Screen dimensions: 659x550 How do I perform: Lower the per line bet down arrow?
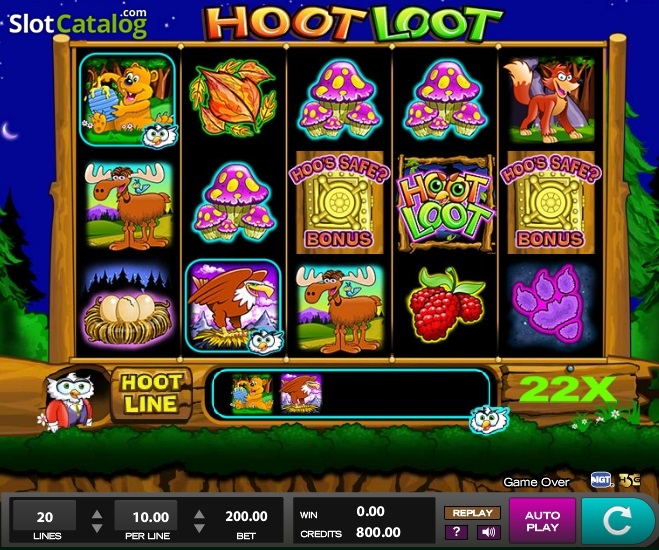coord(199,528)
